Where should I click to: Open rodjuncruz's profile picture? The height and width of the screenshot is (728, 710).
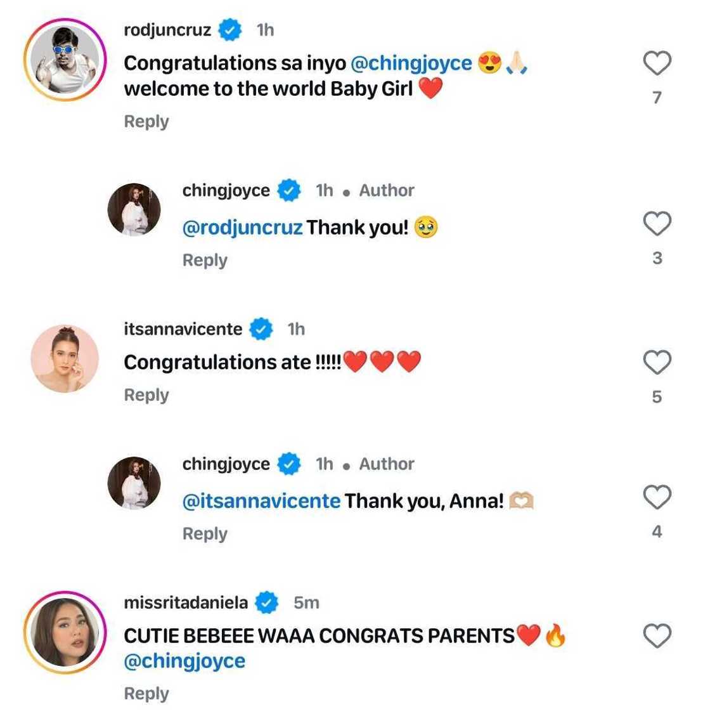[65, 60]
